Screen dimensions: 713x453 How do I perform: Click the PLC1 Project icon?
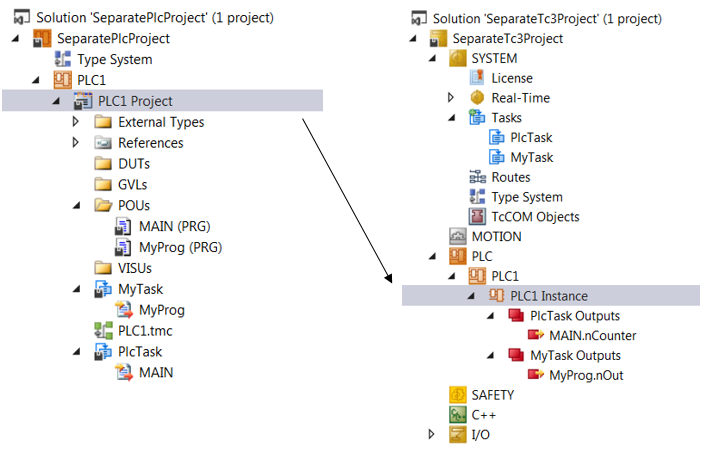point(83,101)
